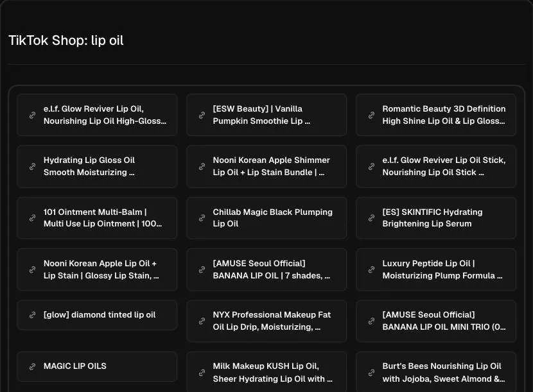This screenshot has height=392, width=533.
Task: Open the 101 Ointment Multi-Balm product link
Action: (97, 217)
